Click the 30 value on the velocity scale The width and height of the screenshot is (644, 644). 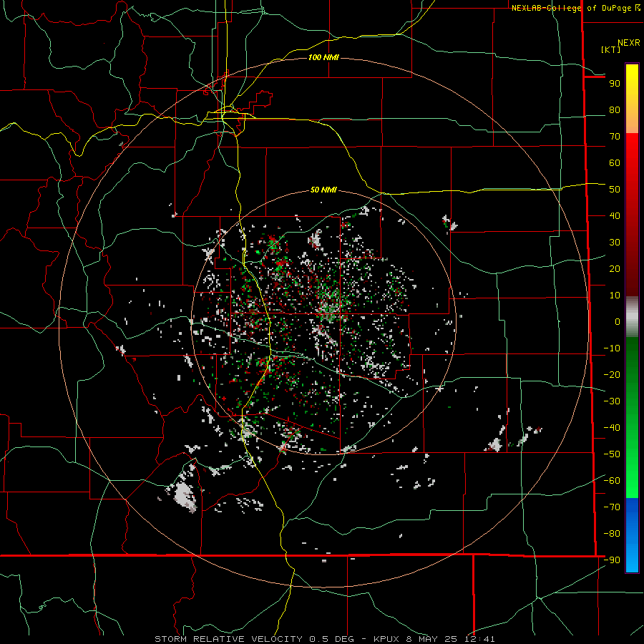(615, 243)
